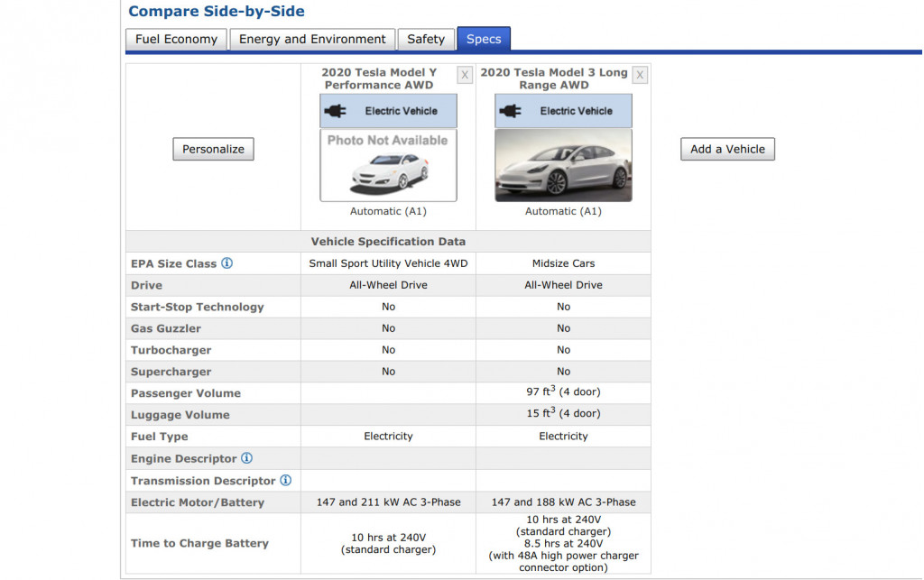
Task: Click the Compare Side-by-Side heading
Action: point(217,11)
